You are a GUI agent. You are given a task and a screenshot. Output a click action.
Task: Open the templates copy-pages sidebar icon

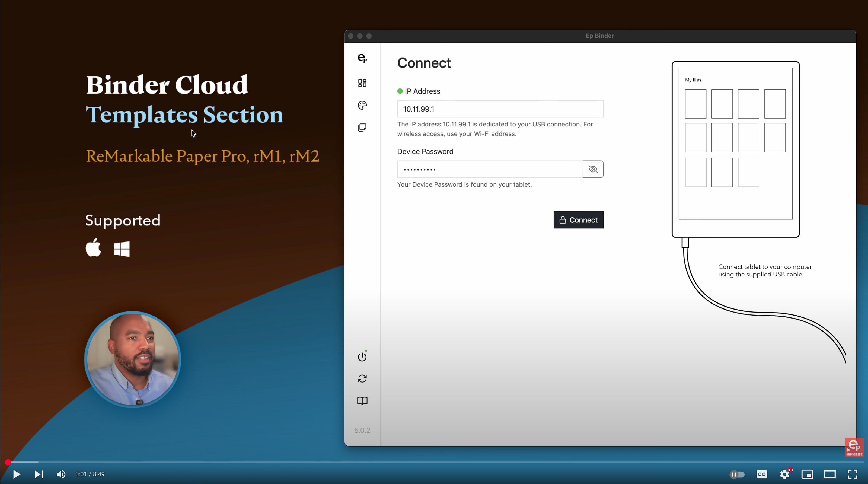[362, 128]
